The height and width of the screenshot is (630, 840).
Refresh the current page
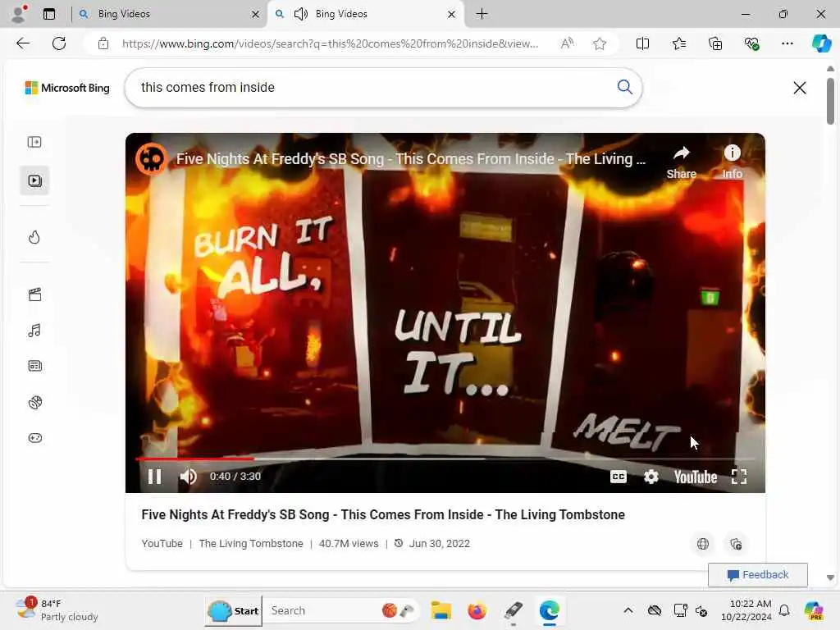click(59, 43)
